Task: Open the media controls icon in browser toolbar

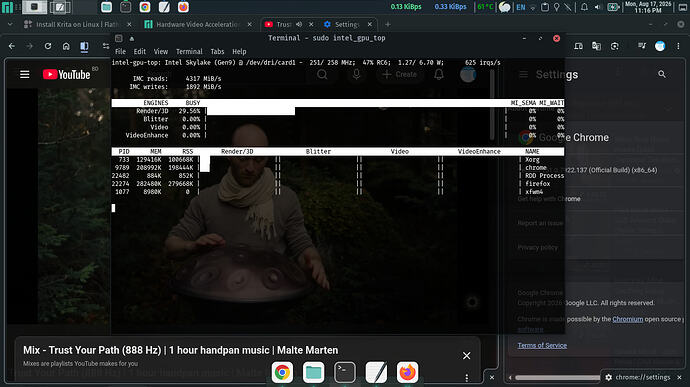Action: click(x=642, y=46)
